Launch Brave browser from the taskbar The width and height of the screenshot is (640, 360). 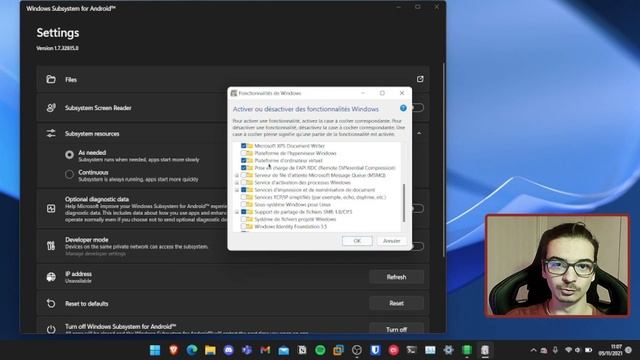(173, 350)
